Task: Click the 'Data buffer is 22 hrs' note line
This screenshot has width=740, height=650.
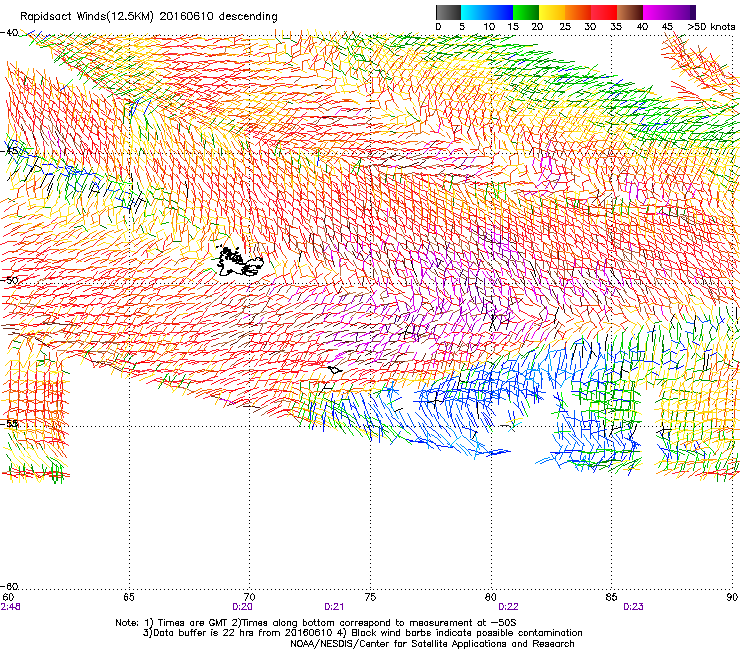Action: pos(362,633)
